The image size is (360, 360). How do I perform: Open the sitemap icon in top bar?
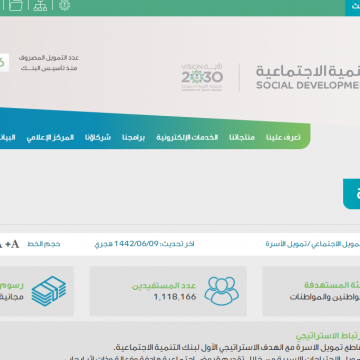40,5
